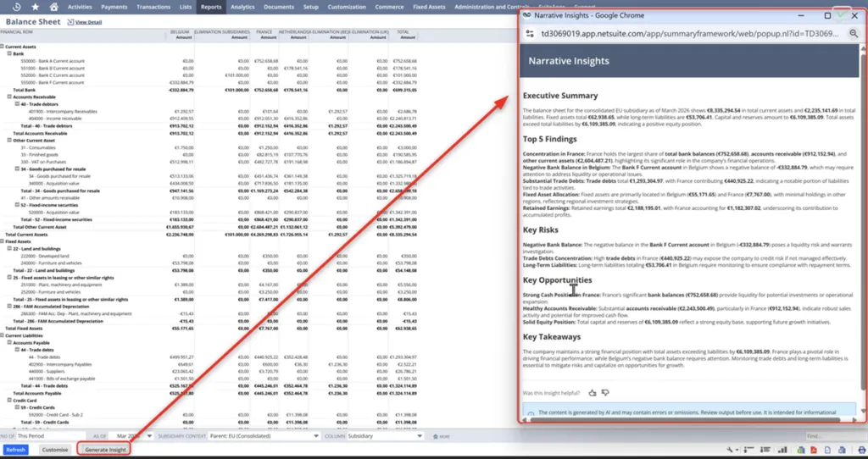
Task: Export report to CSV document icon
Action: (x=828, y=451)
